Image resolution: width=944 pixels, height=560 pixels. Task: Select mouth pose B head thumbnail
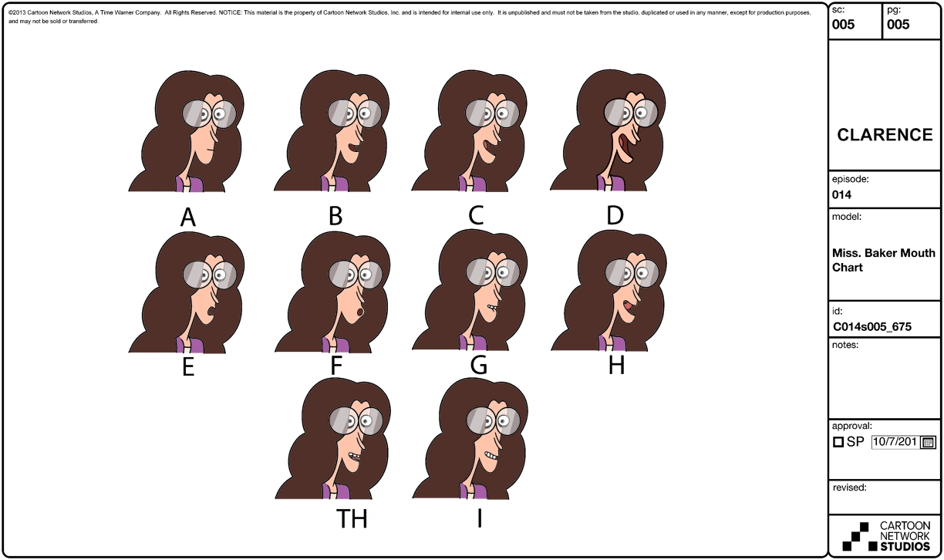332,132
